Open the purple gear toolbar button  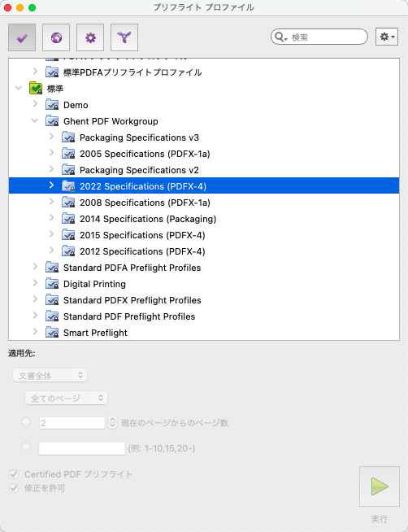[90, 37]
